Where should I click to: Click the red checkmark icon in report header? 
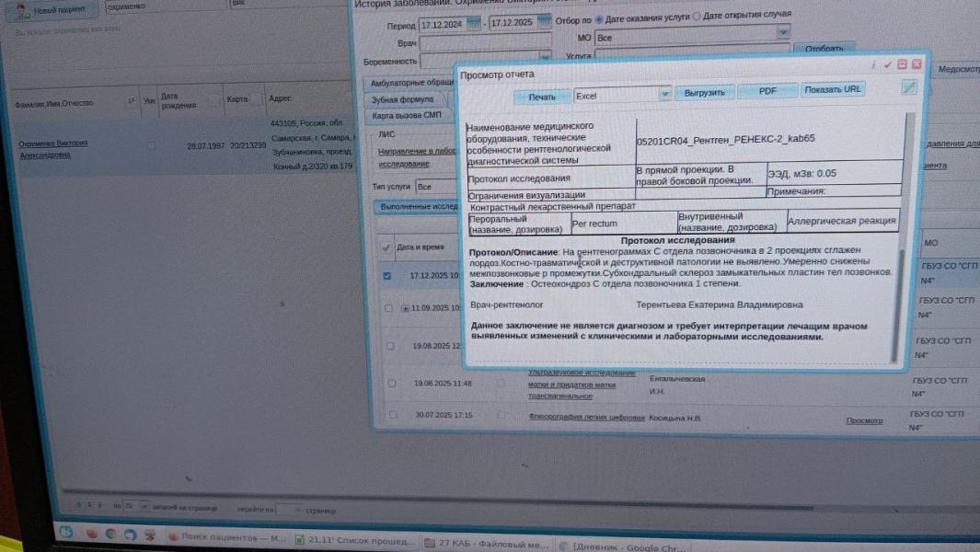click(887, 64)
